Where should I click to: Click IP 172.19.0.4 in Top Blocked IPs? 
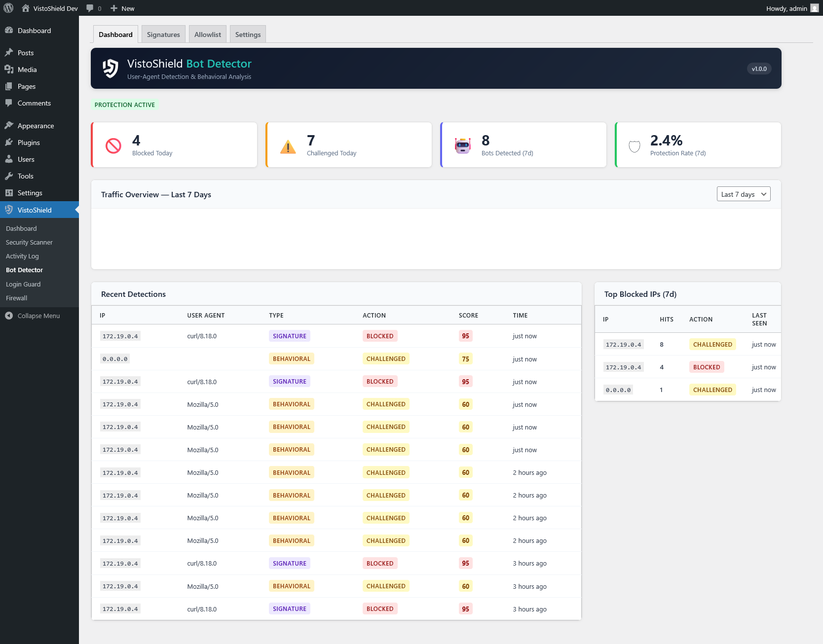pos(623,344)
